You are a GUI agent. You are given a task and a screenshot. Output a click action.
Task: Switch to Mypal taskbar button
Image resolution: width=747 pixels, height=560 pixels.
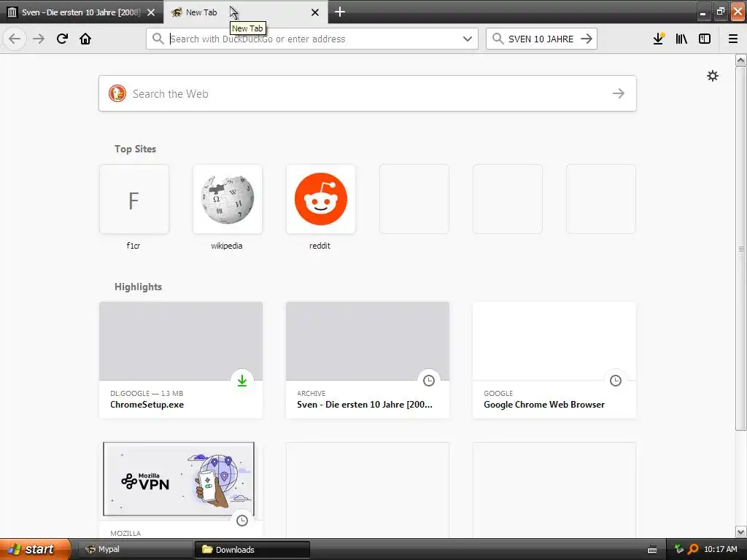coord(134,549)
